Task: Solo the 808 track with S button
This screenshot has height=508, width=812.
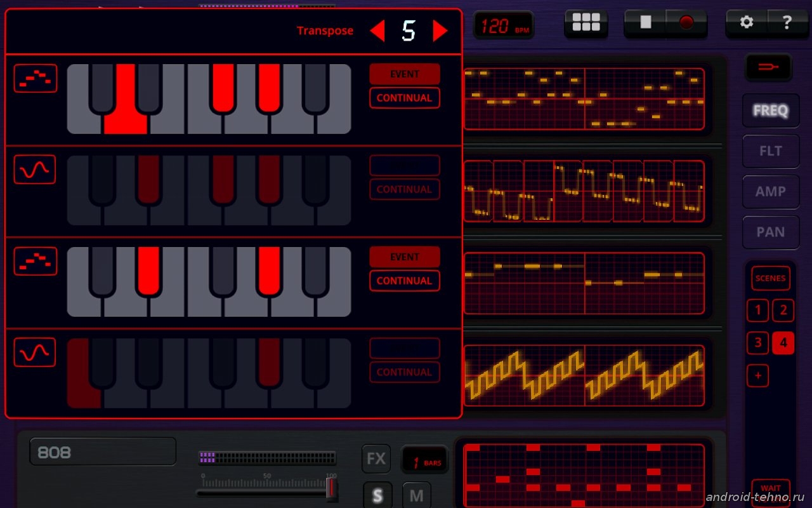Action: [377, 496]
